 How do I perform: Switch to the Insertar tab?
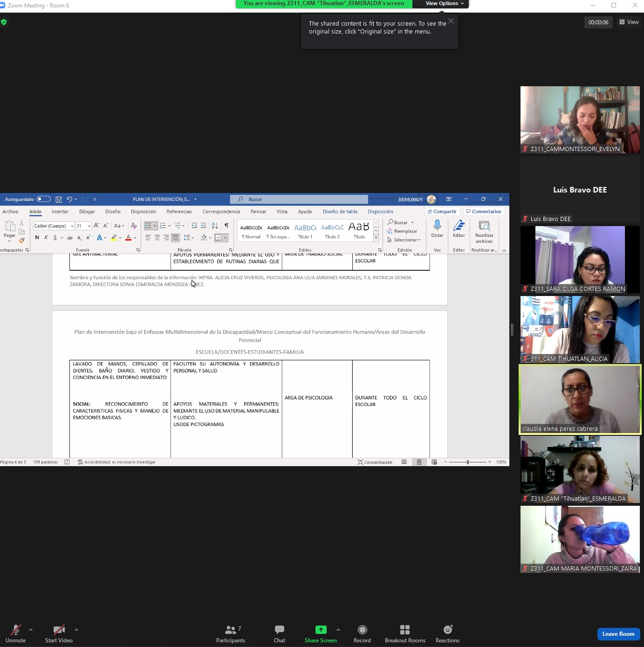point(60,212)
